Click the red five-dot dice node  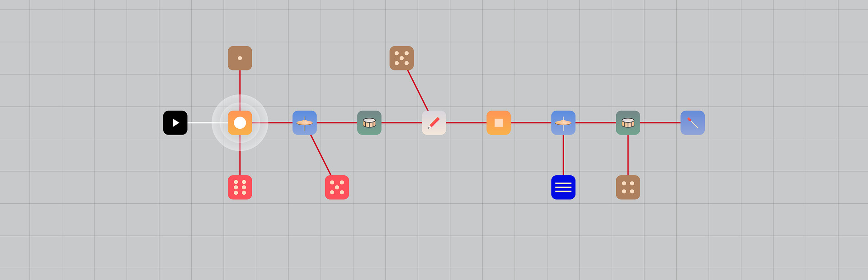point(337,187)
